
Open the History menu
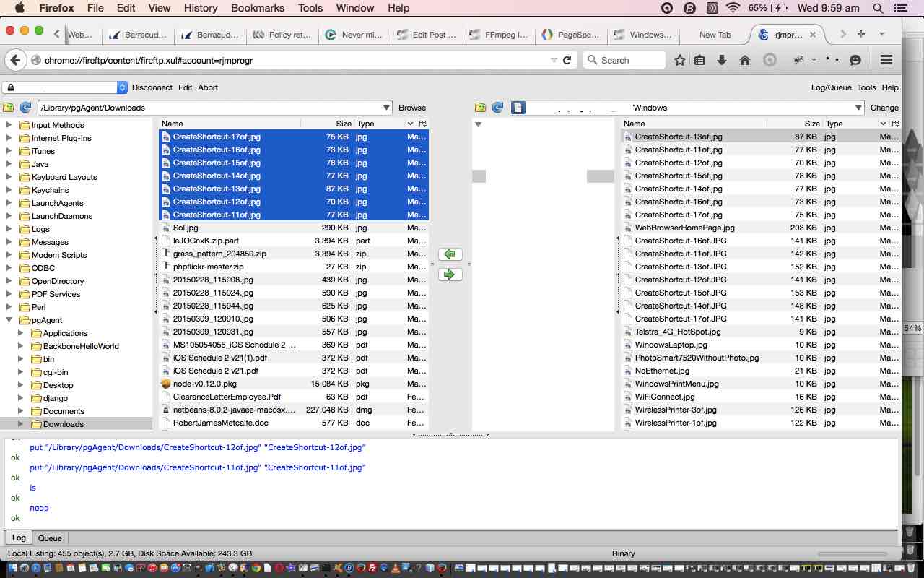(201, 8)
